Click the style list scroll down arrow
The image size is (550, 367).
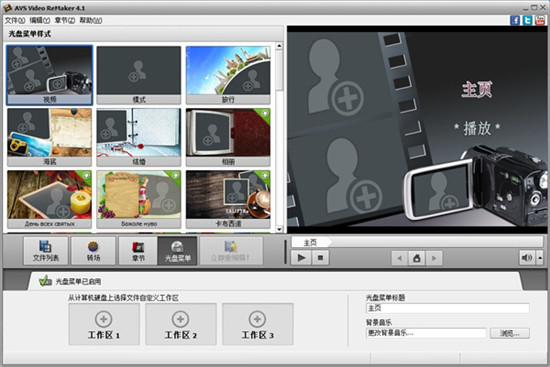click(279, 229)
